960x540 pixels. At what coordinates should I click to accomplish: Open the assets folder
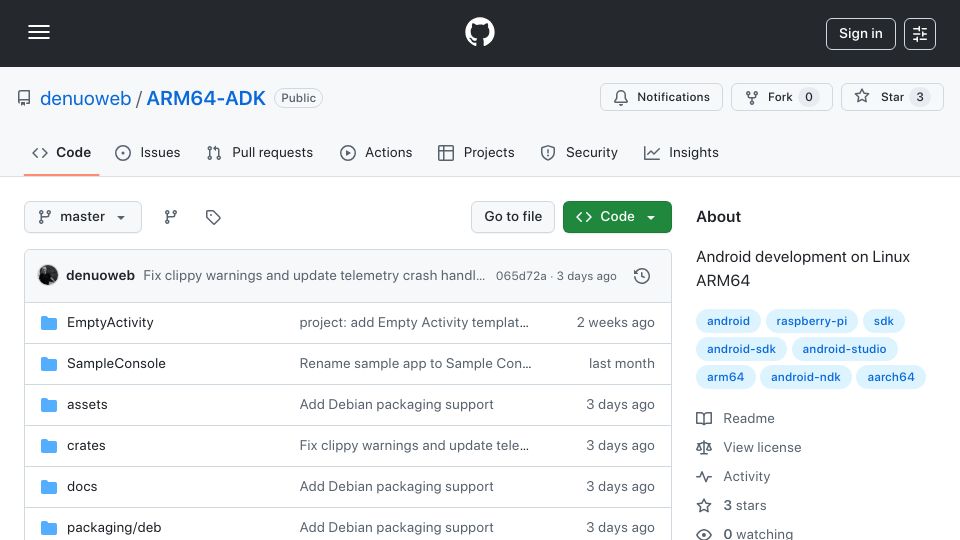pyautogui.click(x=87, y=405)
